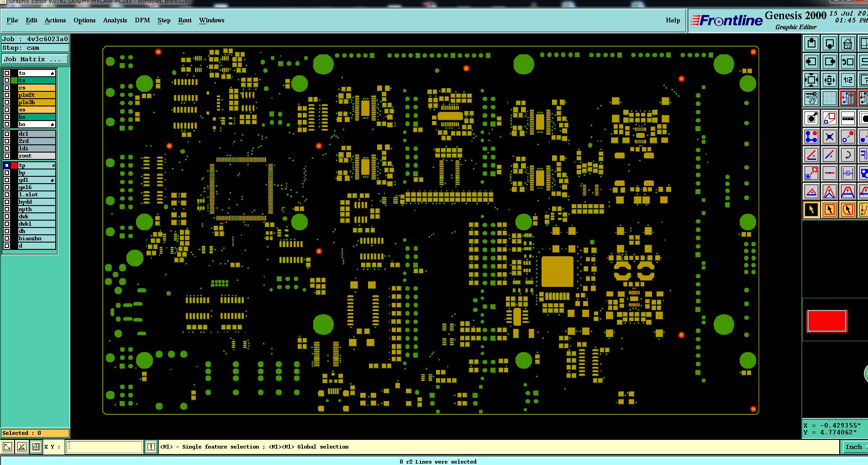The width and height of the screenshot is (868, 465).
Task: Click the home view icon
Action: pos(848,43)
